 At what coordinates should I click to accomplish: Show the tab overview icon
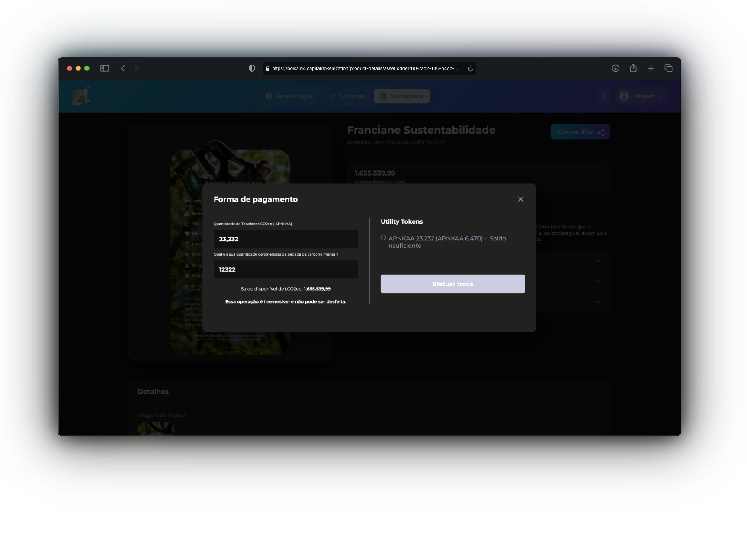668,68
